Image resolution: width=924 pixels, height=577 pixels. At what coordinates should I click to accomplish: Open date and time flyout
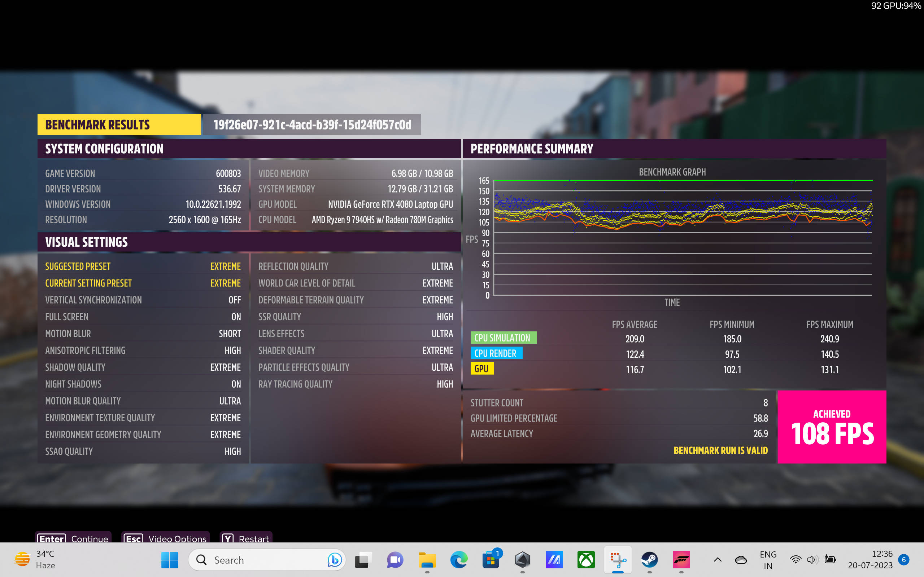[x=870, y=560]
